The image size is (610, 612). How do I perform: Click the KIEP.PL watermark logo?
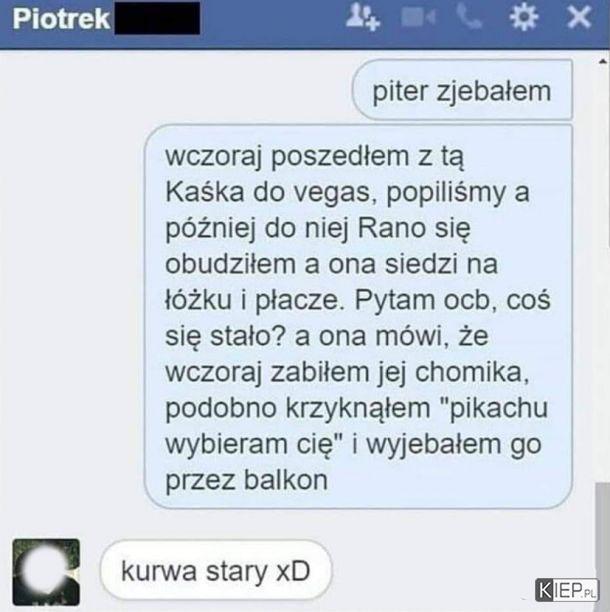pos(566,589)
